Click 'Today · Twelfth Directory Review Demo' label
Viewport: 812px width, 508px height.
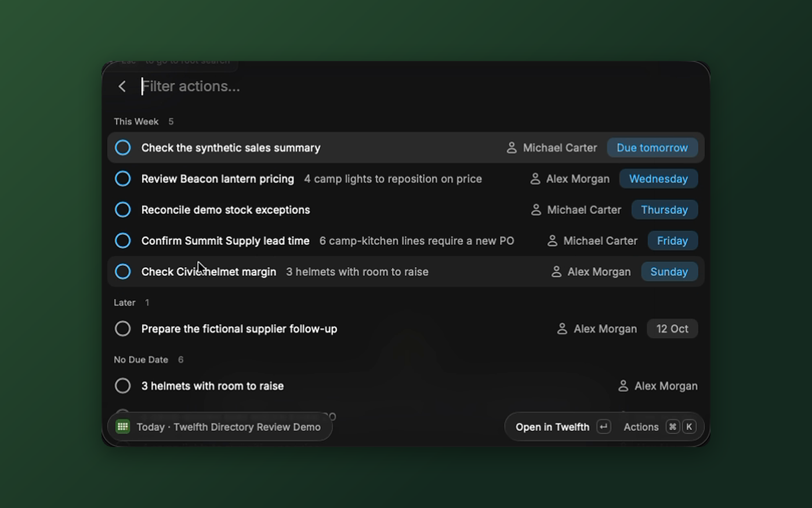click(229, 427)
